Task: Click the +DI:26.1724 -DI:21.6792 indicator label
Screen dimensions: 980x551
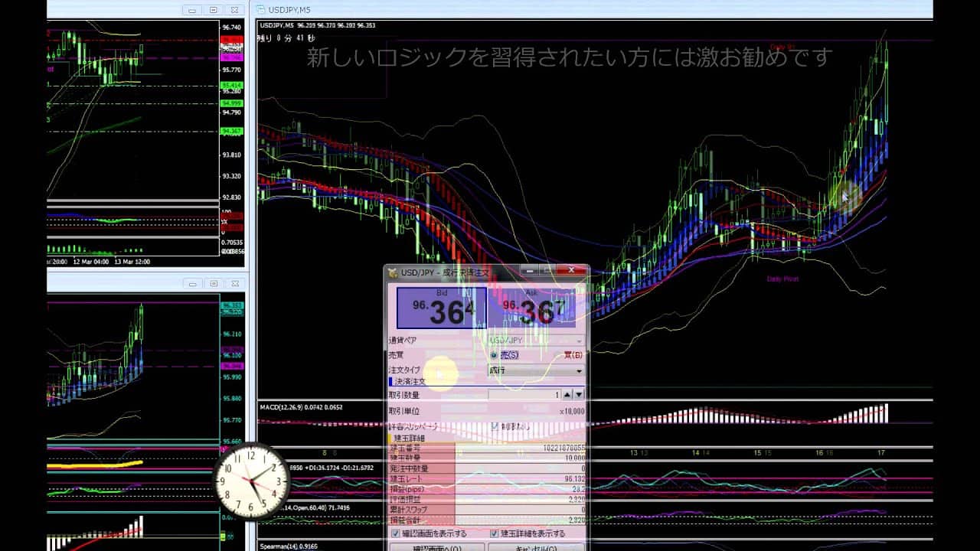Action: click(x=339, y=467)
